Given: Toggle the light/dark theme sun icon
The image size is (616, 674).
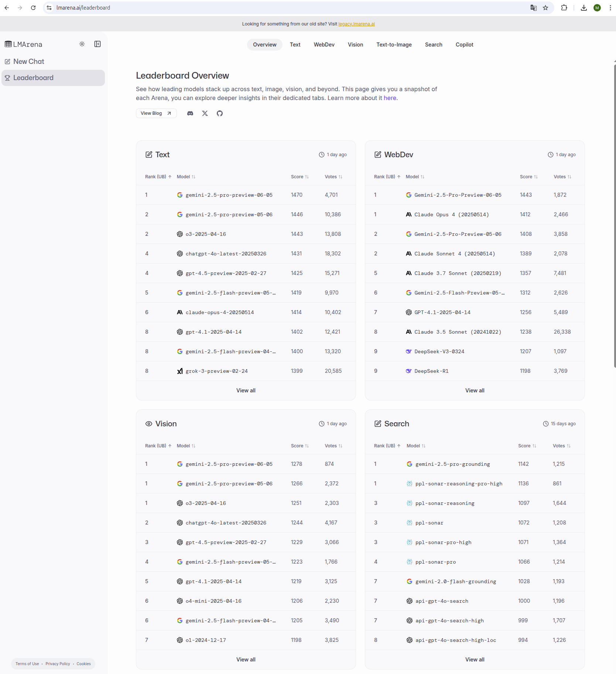Looking at the screenshot, I should pyautogui.click(x=82, y=44).
